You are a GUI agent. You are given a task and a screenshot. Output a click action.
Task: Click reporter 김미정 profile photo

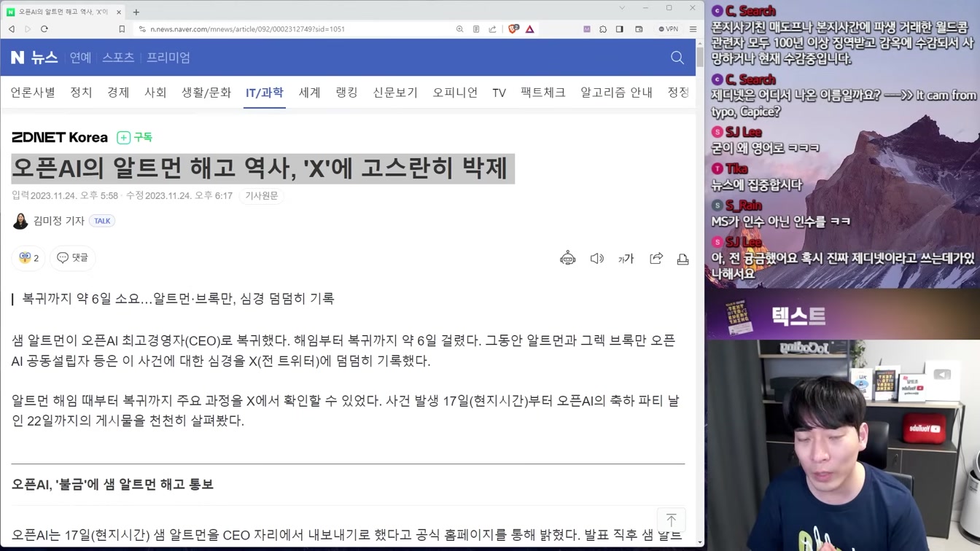point(20,221)
